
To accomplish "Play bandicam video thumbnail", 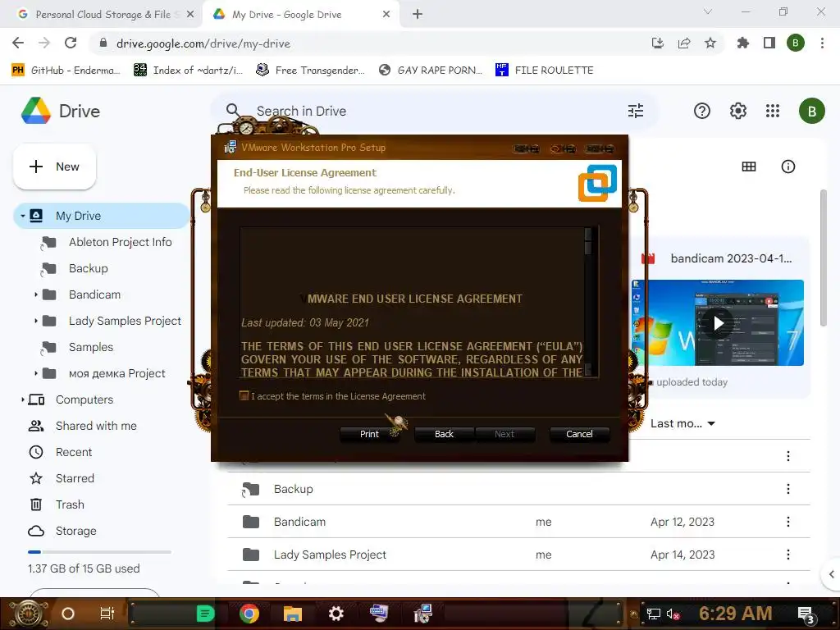I will click(719, 323).
